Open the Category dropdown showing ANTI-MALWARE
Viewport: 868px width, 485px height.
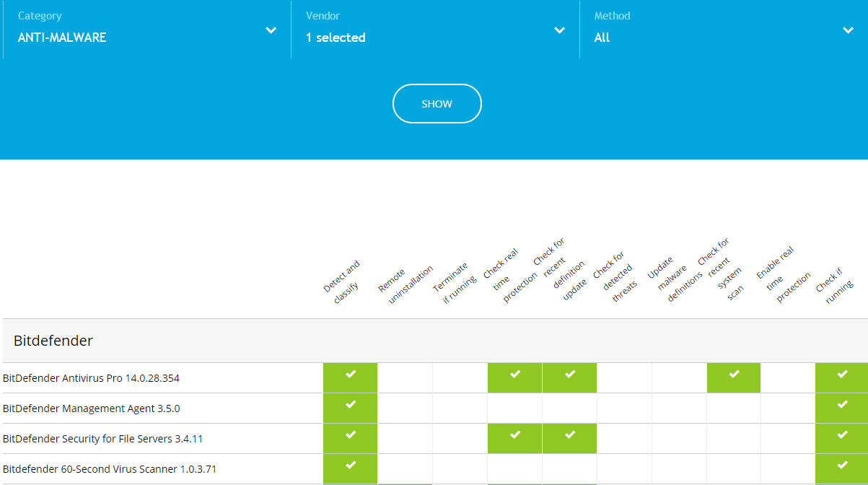tap(147, 29)
